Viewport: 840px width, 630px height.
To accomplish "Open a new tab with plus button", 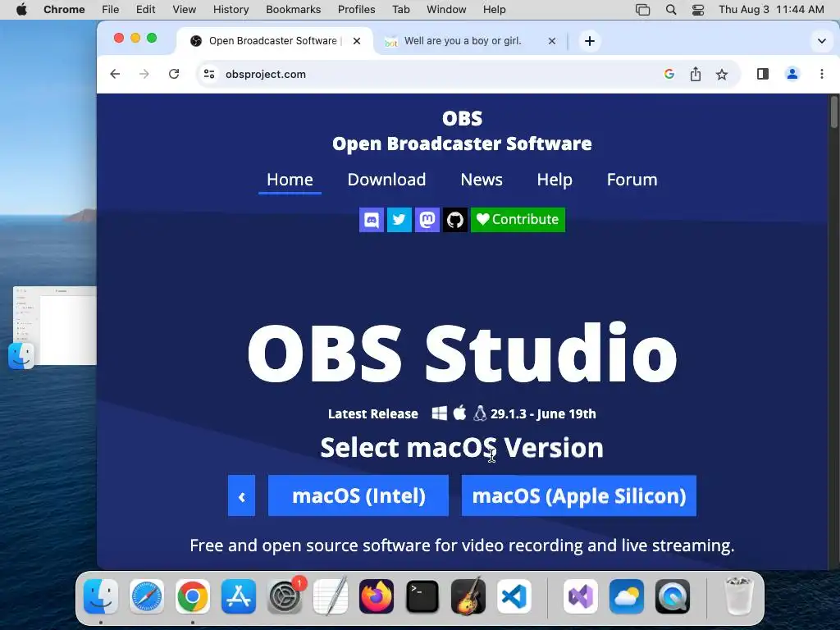I will point(589,41).
